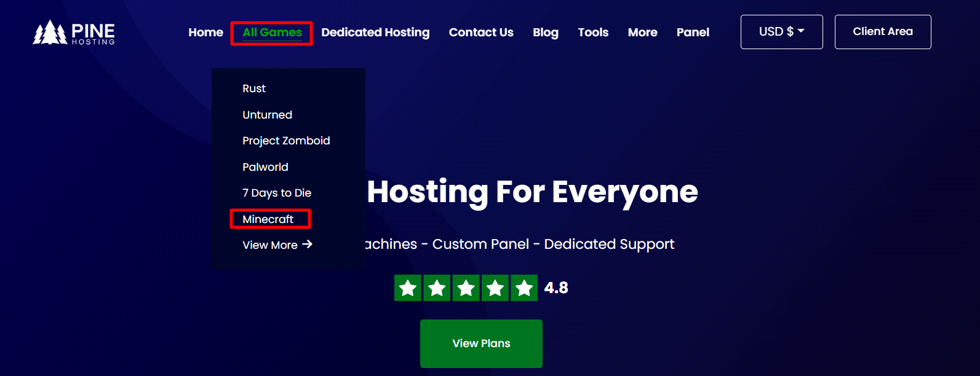The image size is (980, 376).
Task: Click the 4.8 rating score
Action: click(556, 288)
